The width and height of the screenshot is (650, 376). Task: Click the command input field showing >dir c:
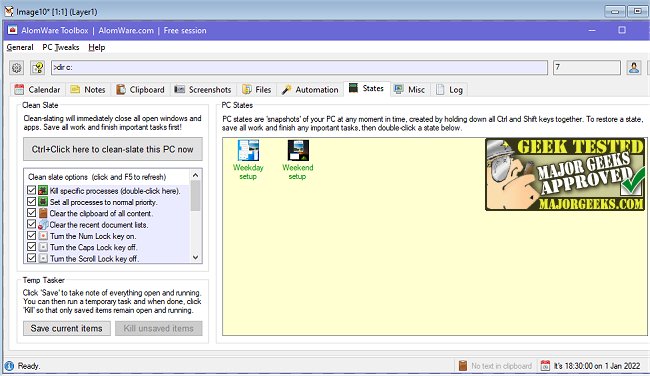coord(299,68)
